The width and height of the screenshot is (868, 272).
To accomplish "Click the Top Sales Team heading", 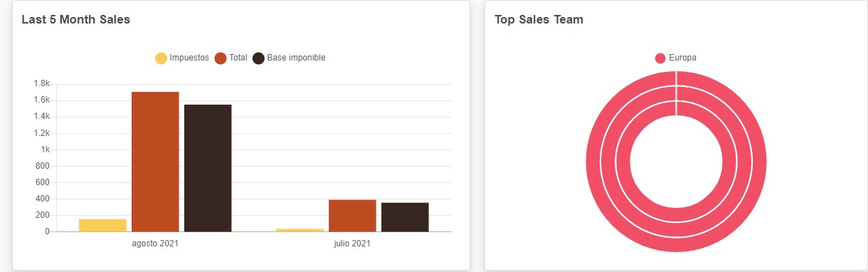I will (539, 20).
